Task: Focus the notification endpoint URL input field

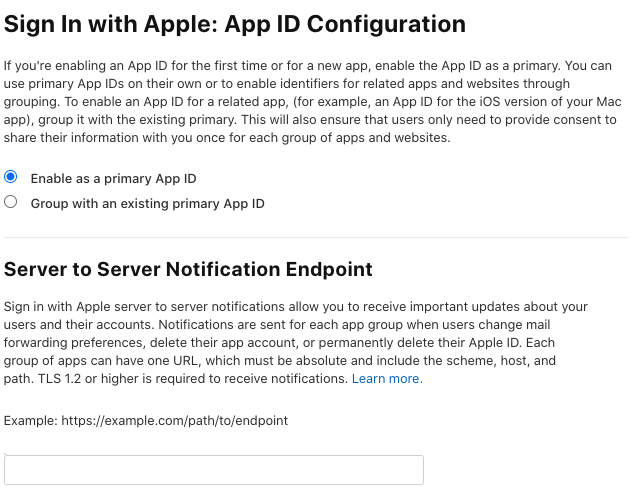Action: coord(214,470)
